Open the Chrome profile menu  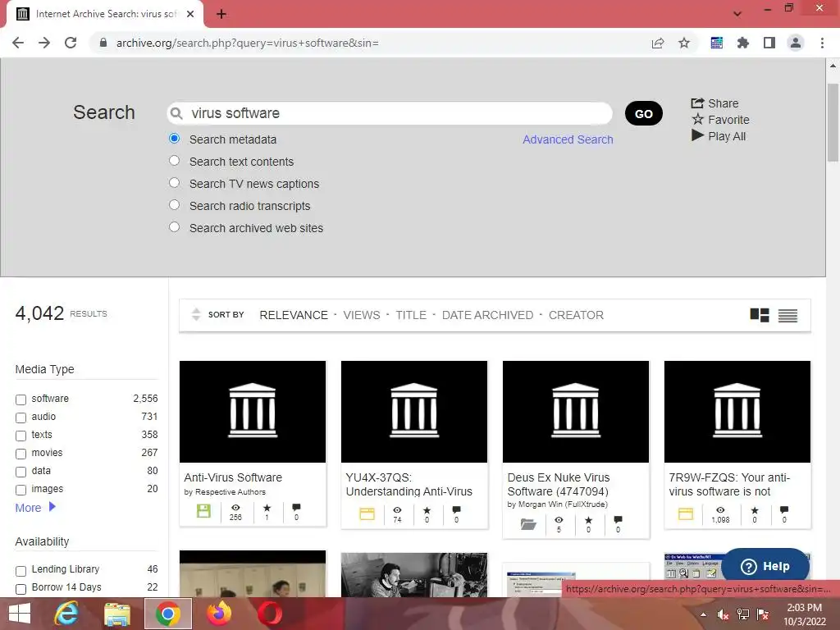coord(796,43)
